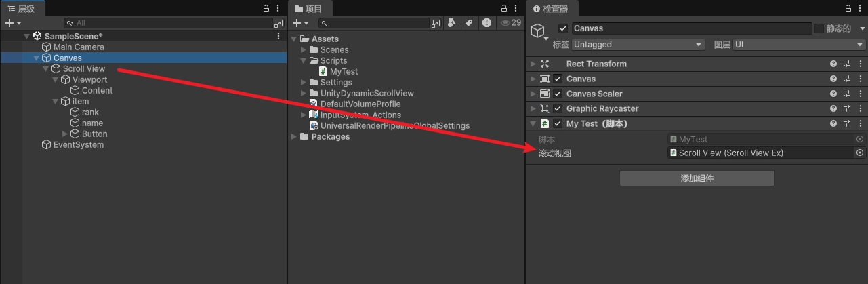Select the Scenes folder in Project
Viewport: 868px width, 284px height.
[x=334, y=50]
